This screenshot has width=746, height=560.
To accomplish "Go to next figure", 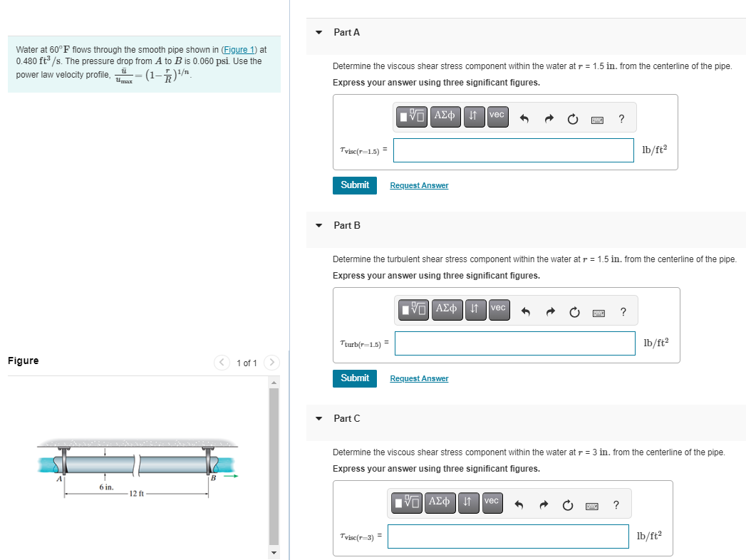I will pos(271,363).
